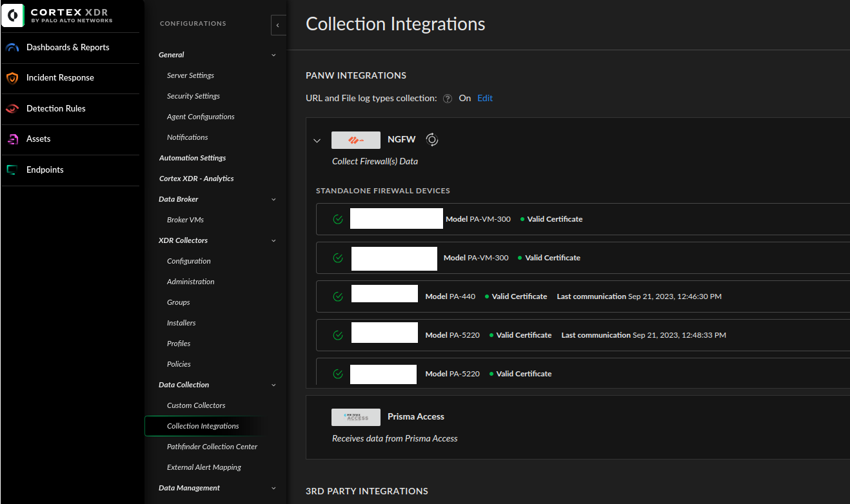Image resolution: width=850 pixels, height=504 pixels.
Task: Open XDR Collectors Installers
Action: pos(181,323)
